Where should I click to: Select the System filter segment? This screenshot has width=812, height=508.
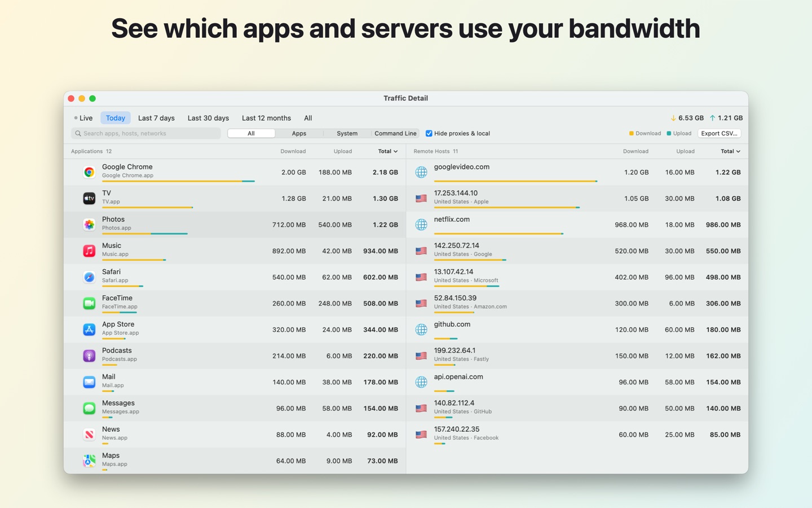click(347, 134)
